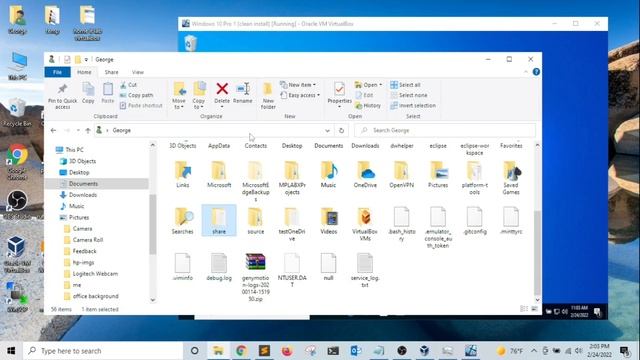
Task: Click the History ribbon item
Action: tap(368, 105)
